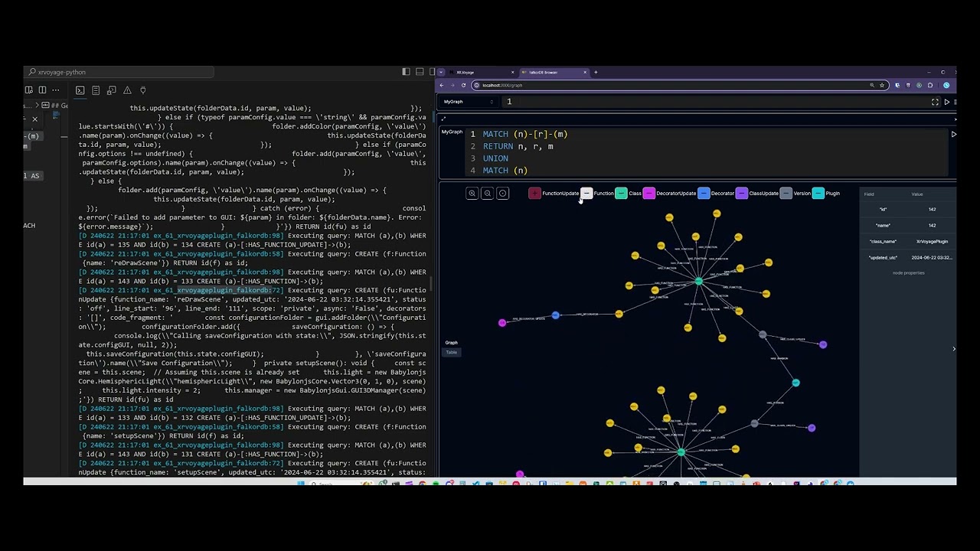The width and height of the screenshot is (980, 551).
Task: Click the cyan Plugin node
Action: pyautogui.click(x=795, y=383)
